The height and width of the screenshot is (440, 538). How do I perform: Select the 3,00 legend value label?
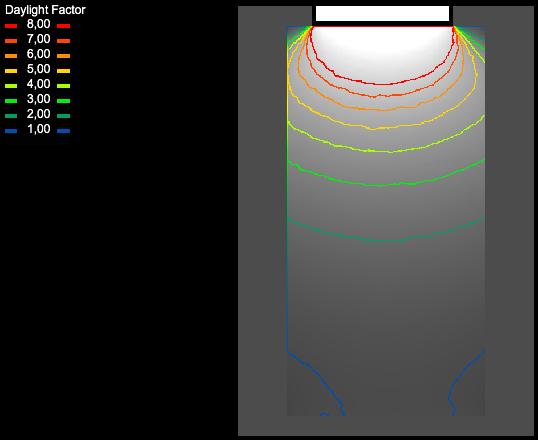click(x=38, y=99)
